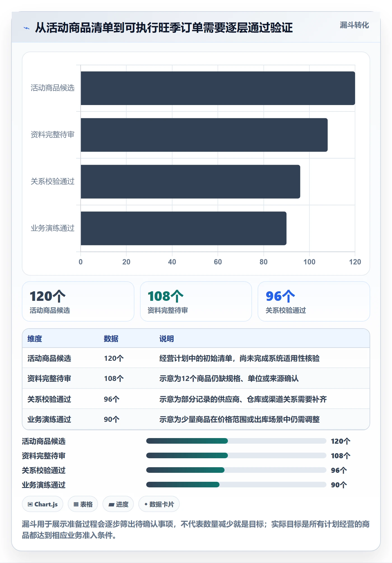392x563 pixels.
Task: Click the 维度 column header
Action: point(35,339)
